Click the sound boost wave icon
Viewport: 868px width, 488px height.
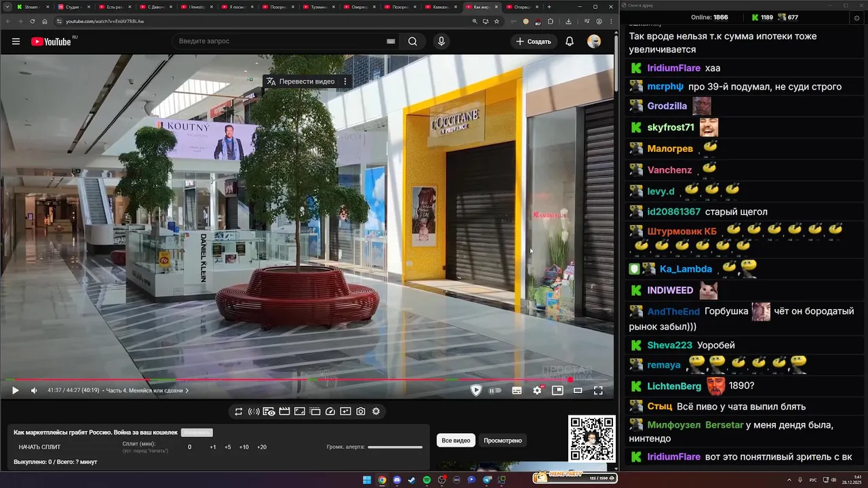[x=254, y=411]
